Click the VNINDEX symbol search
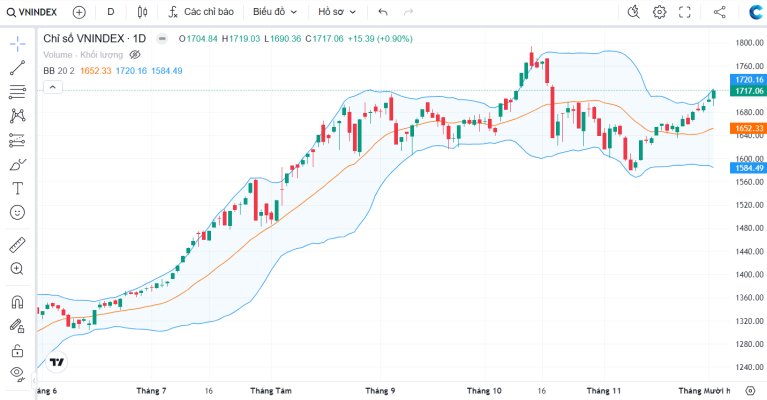The image size is (767, 400). point(32,12)
